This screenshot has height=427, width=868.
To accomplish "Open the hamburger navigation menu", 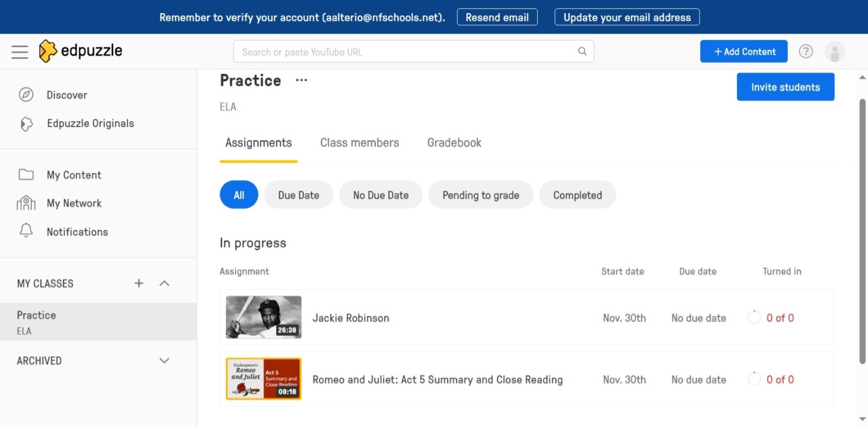I will [x=19, y=52].
